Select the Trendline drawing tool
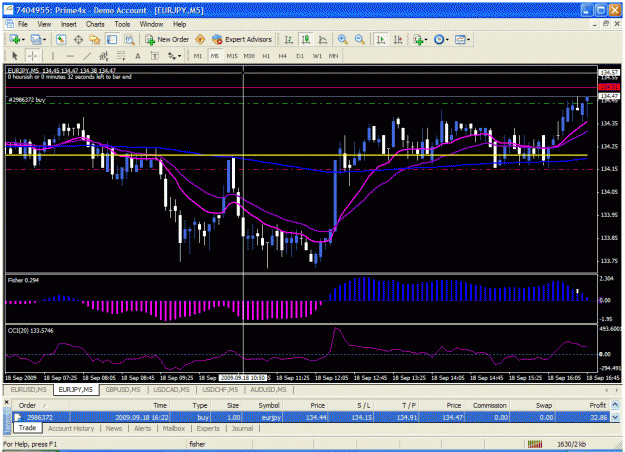Screen dimensions: 625x452 click(87, 56)
